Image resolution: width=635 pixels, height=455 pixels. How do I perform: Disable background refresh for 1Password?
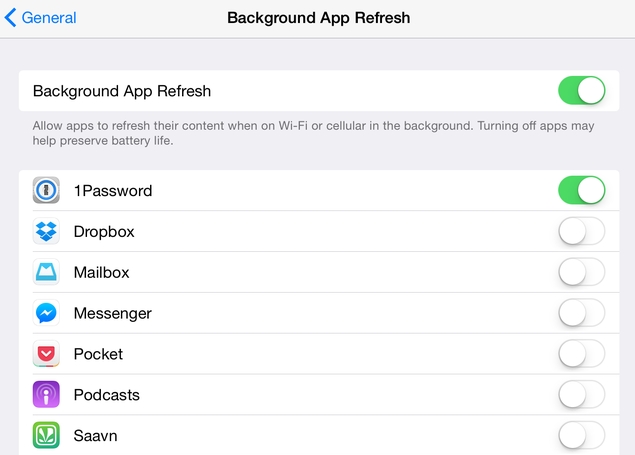582,190
